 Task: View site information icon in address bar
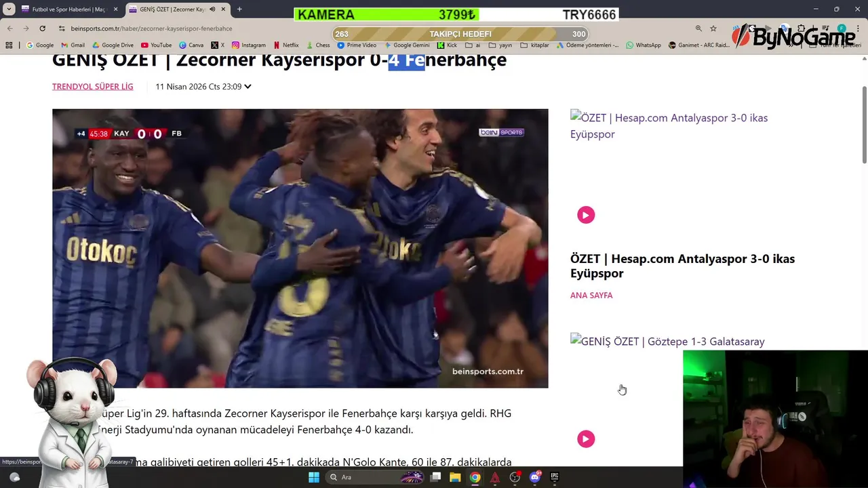click(62, 28)
